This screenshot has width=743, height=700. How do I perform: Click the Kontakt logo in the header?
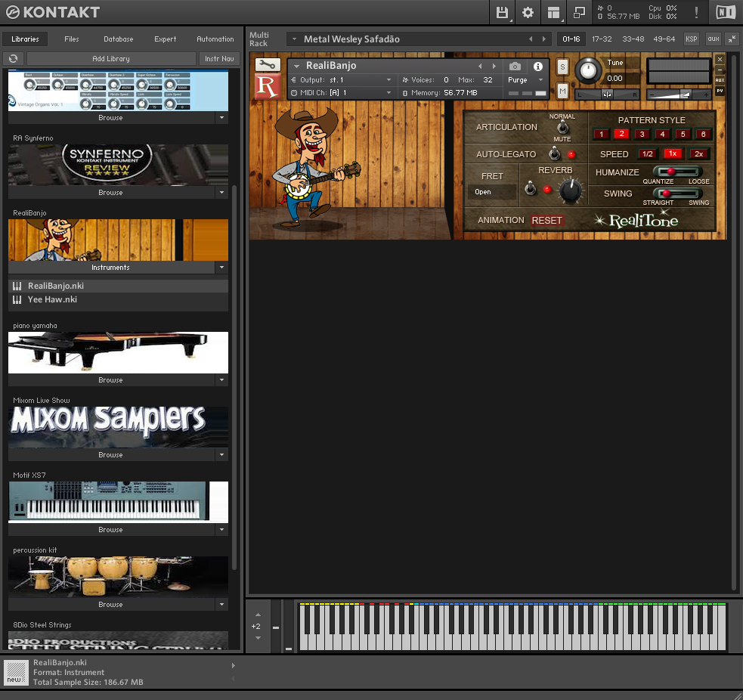(x=53, y=12)
